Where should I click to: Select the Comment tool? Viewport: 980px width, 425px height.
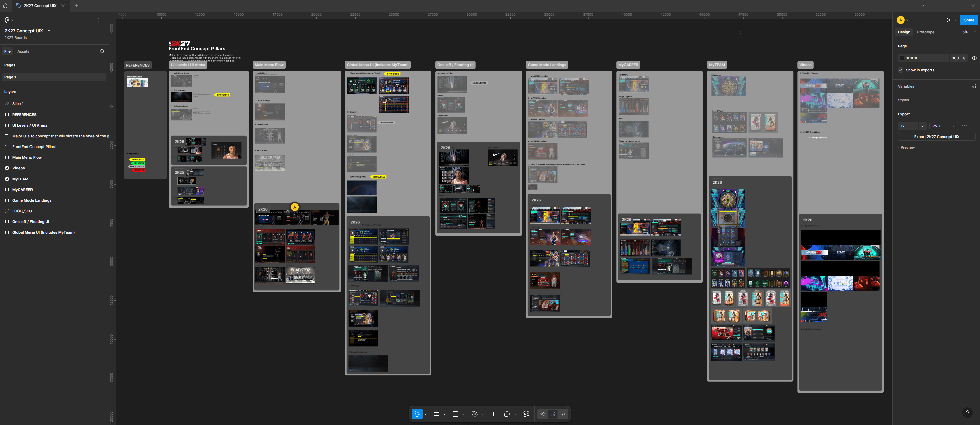507,414
